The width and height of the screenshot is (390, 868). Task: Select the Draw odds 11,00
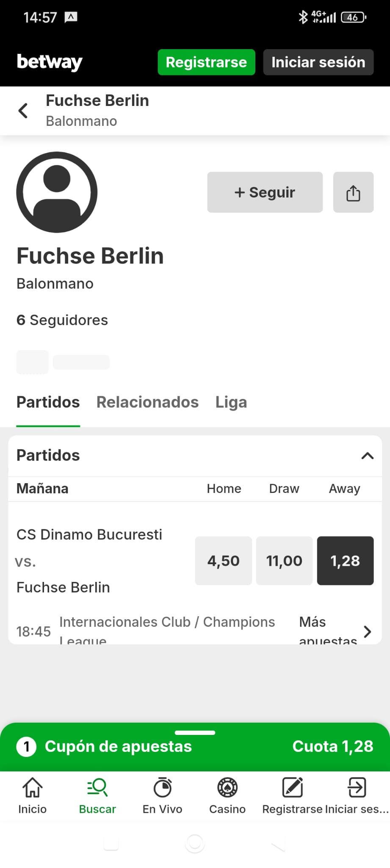[x=284, y=561]
